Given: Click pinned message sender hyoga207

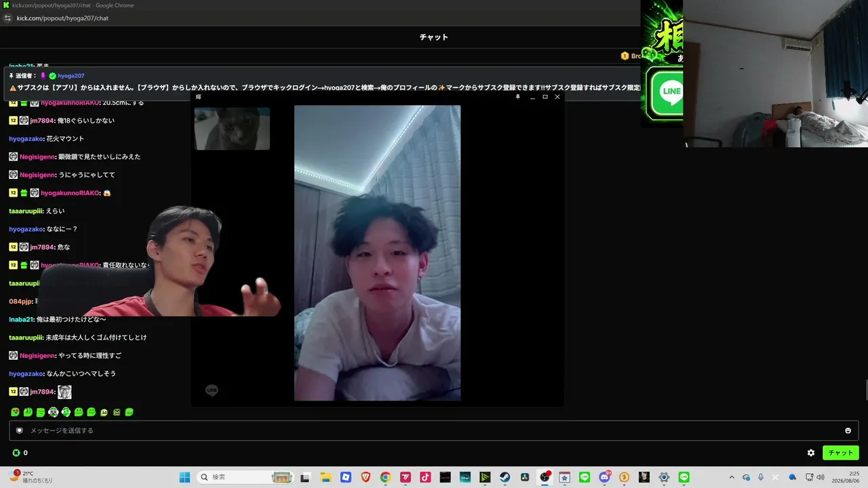Looking at the screenshot, I should tap(71, 76).
